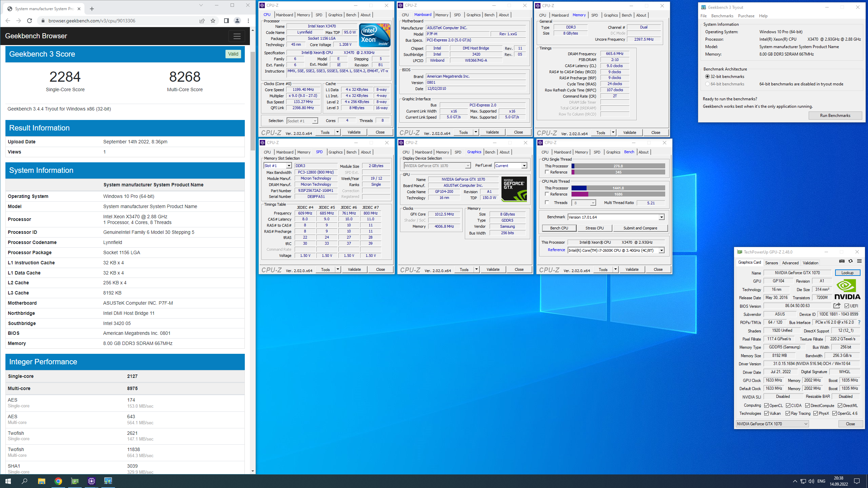This screenshot has height=488, width=868.
Task: Open the Purchase menu in Geekbench
Action: (746, 16)
